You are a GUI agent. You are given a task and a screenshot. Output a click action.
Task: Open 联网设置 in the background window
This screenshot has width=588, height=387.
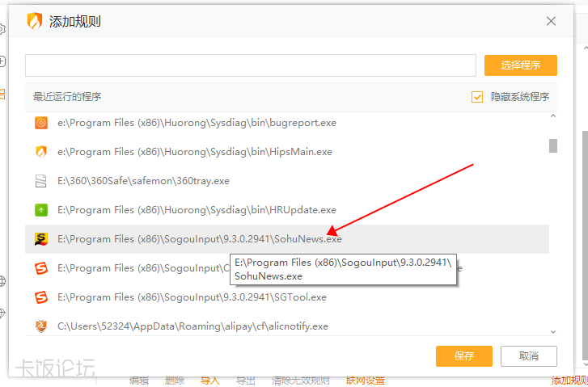point(366,381)
